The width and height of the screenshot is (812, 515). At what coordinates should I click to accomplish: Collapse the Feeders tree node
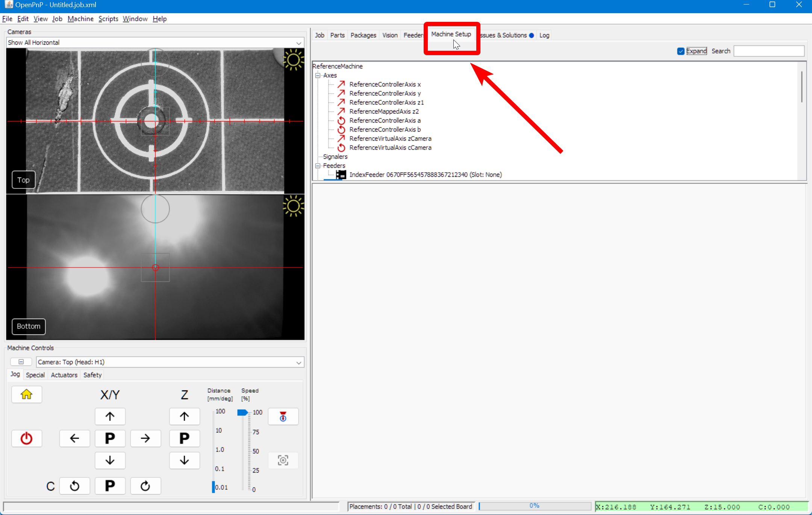click(x=318, y=166)
